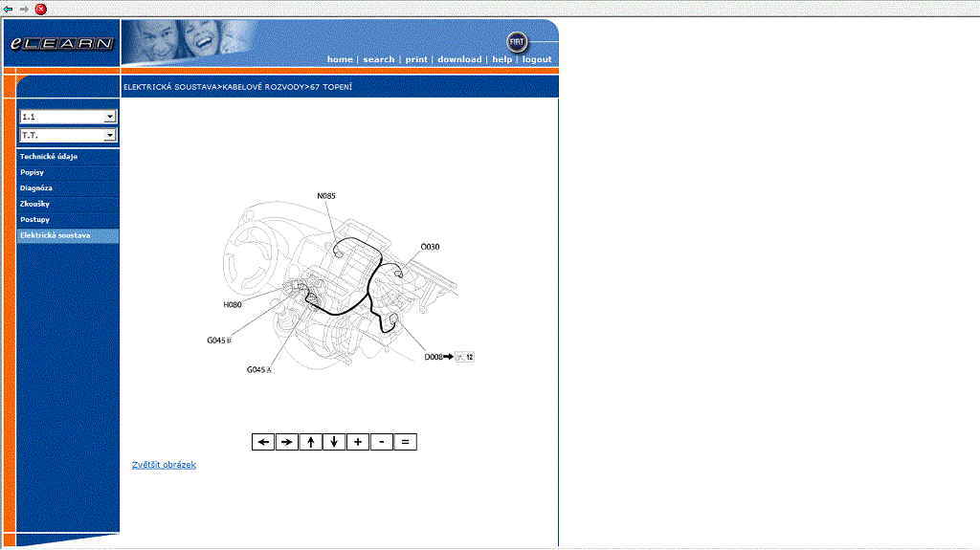Click the pan right arrow button
Viewport: 980px width, 550px height.
(x=287, y=442)
